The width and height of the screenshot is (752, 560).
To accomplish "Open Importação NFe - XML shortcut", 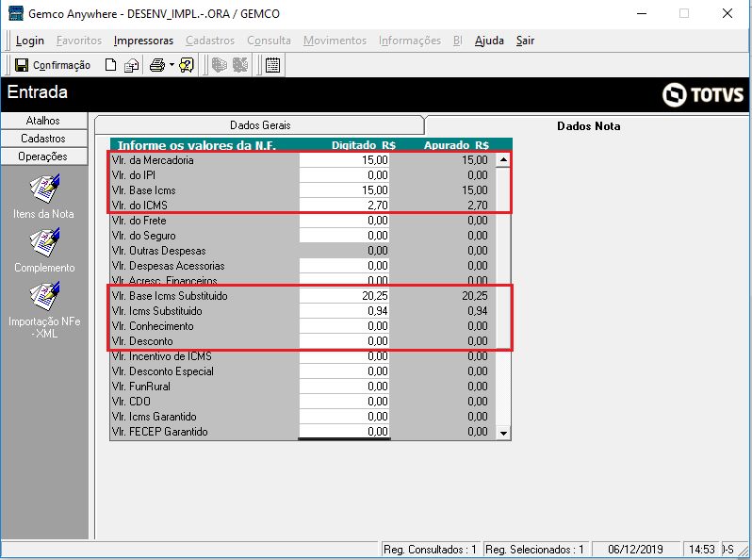I will point(44,310).
